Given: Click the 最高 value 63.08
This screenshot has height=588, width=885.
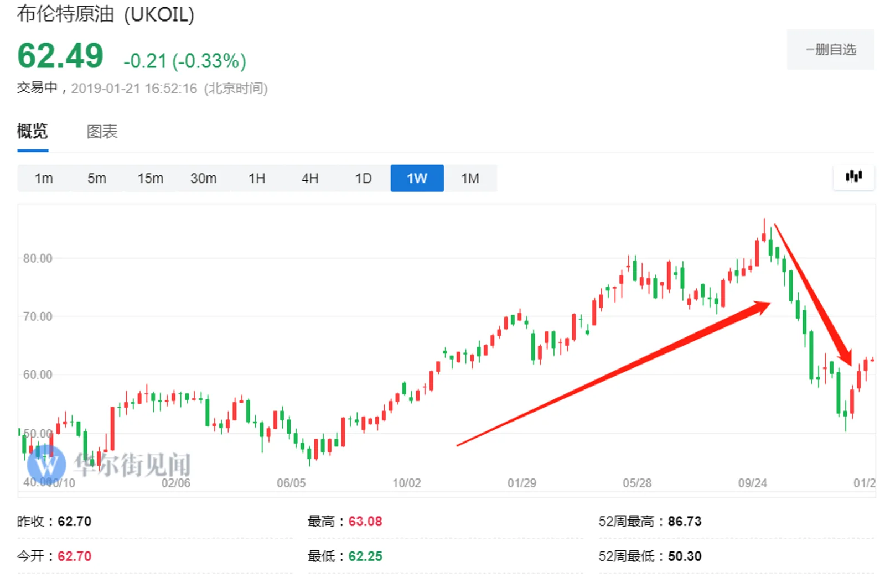Looking at the screenshot, I should coord(365,522).
